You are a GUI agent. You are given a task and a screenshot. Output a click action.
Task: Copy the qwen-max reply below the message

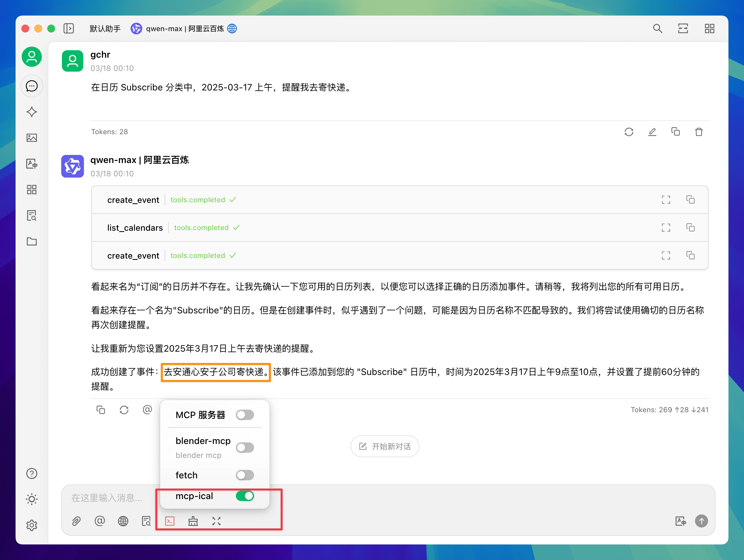coord(100,410)
